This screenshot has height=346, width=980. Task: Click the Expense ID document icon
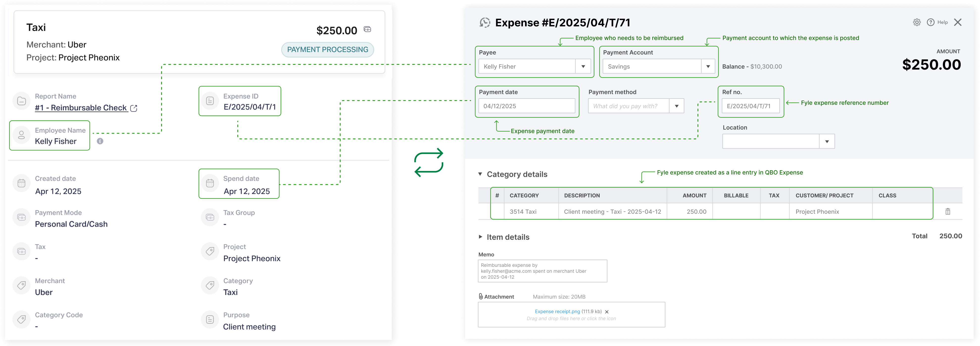[210, 101]
